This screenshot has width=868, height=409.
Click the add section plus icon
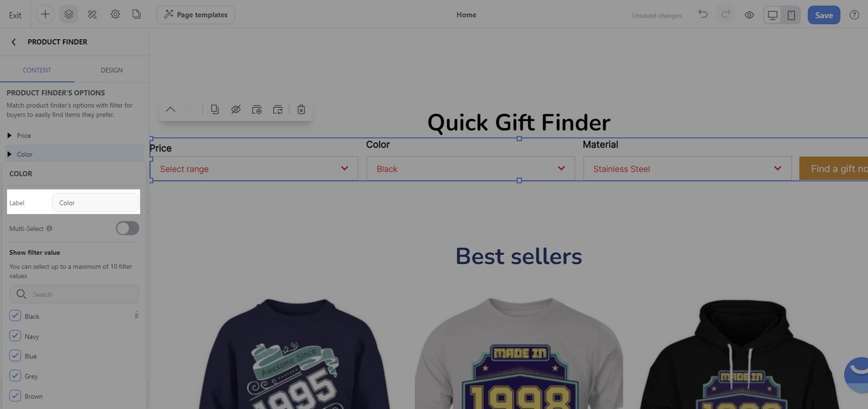45,15
